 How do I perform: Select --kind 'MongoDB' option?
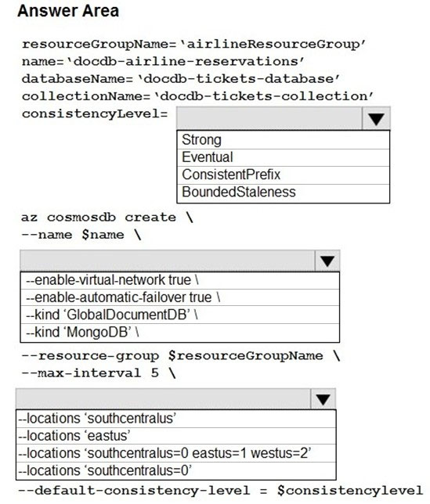[179, 333]
